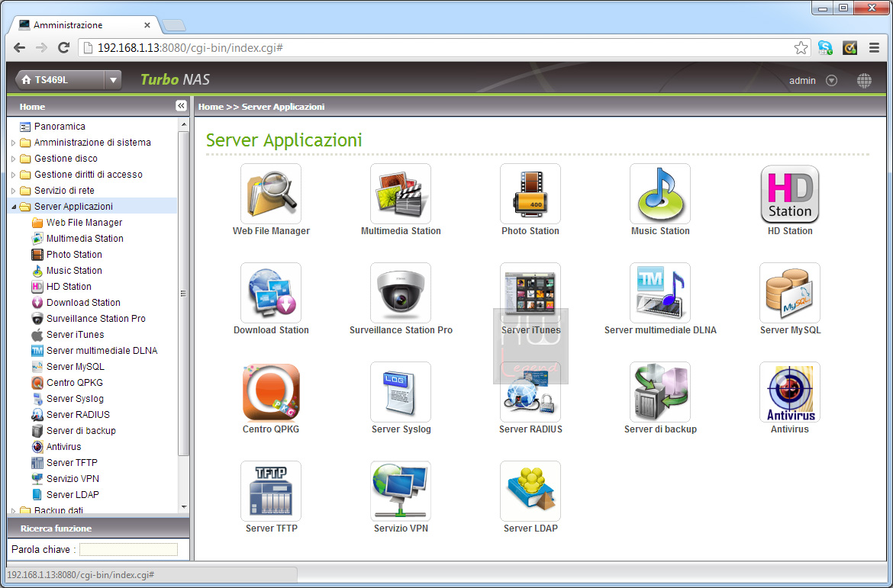This screenshot has width=893, height=588.
Task: Select Server LDAP in the sidebar
Action: click(x=73, y=494)
